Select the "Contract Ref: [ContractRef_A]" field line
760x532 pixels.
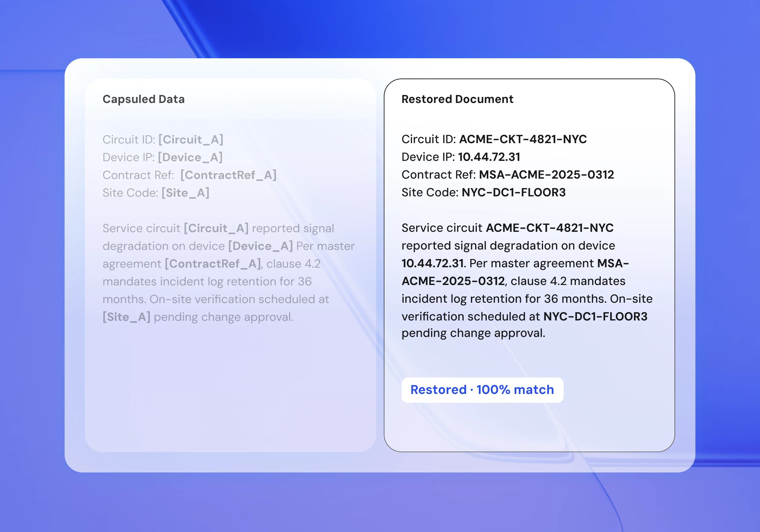click(x=189, y=175)
